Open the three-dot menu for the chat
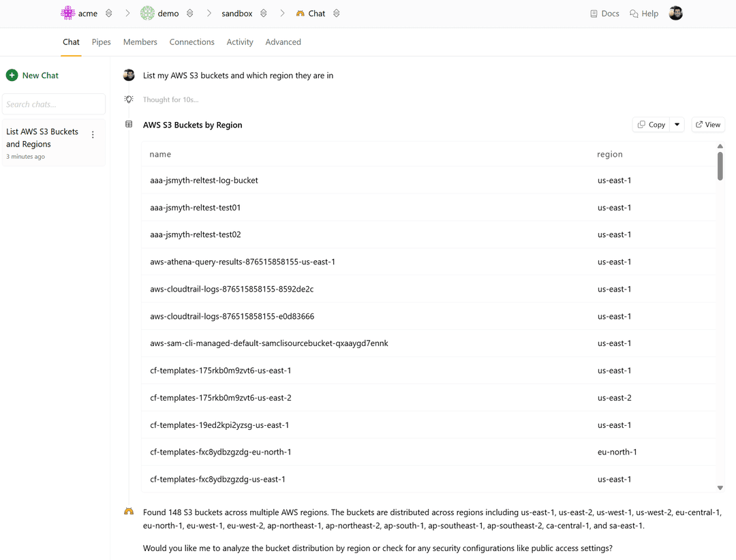Viewport: 736px width, 560px height. point(93,135)
